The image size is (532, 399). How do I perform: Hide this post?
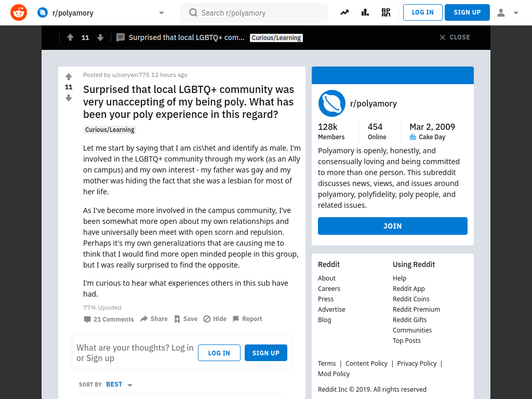click(x=215, y=319)
